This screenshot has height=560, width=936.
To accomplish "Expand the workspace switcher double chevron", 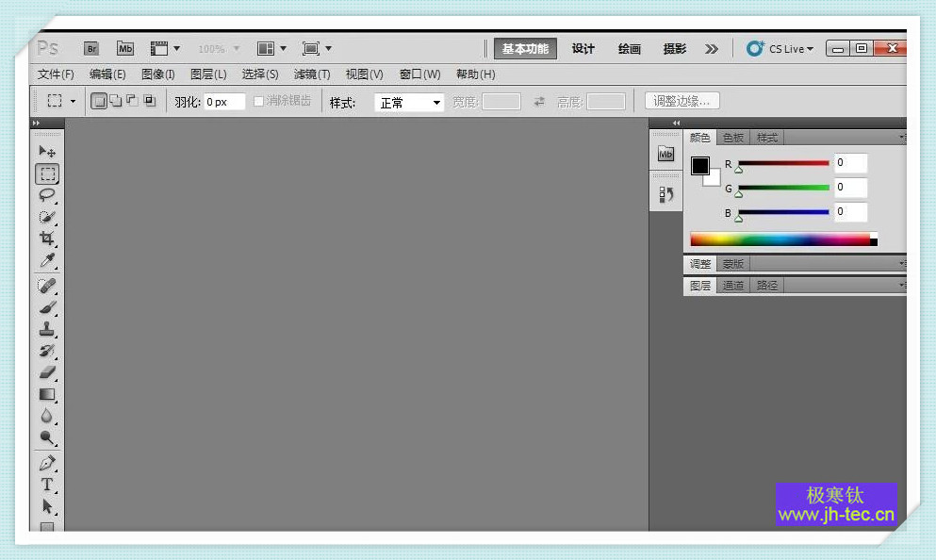I will pos(711,49).
